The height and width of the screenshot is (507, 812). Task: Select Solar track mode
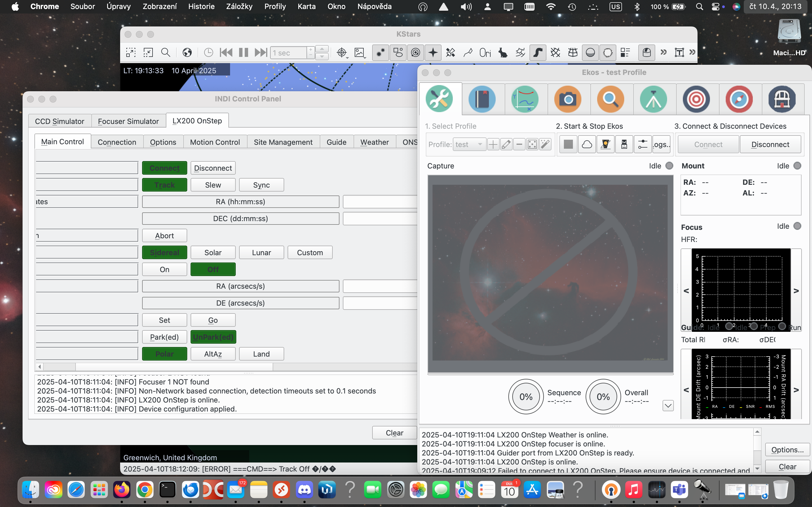(213, 252)
